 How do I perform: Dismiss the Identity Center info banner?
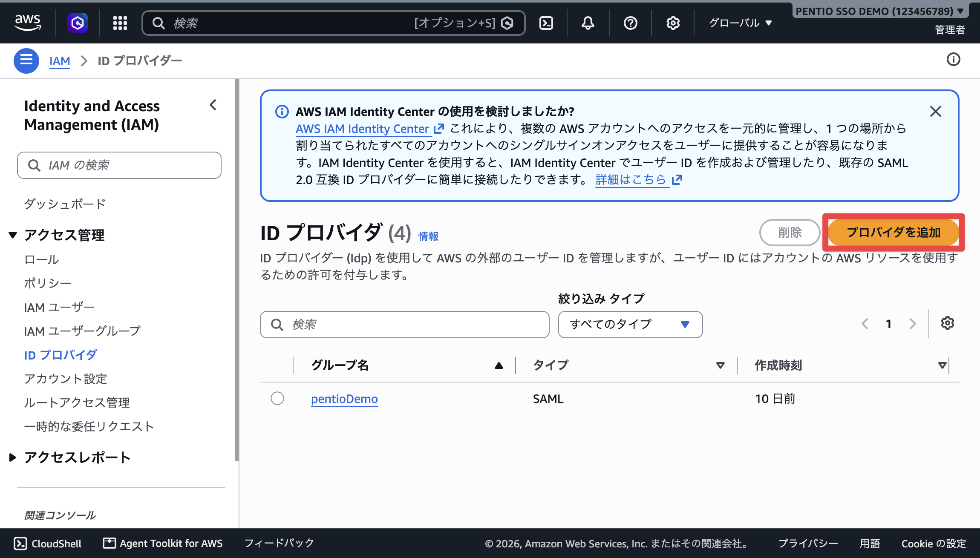tap(936, 112)
